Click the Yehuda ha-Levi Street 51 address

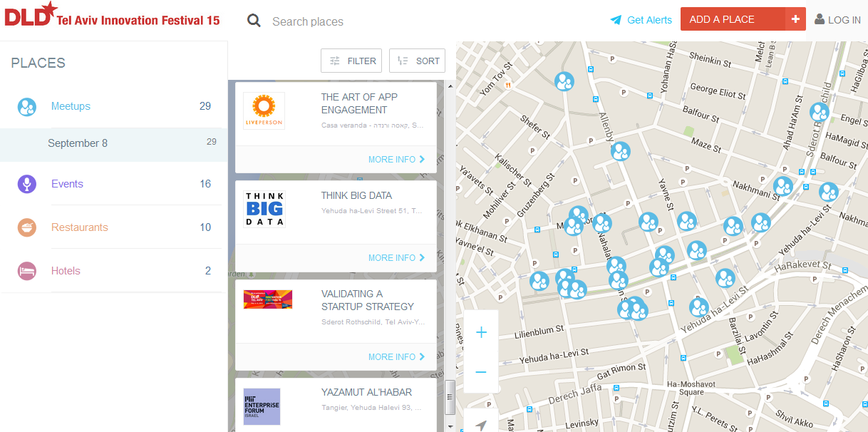371,211
